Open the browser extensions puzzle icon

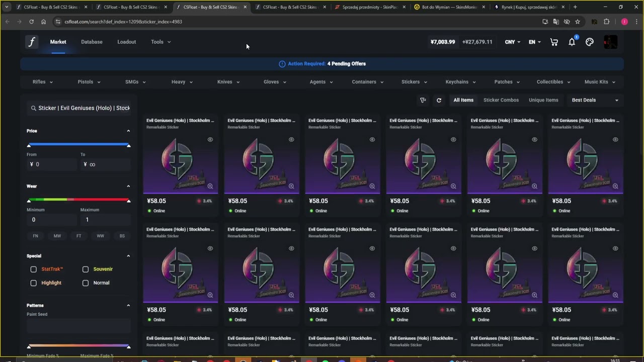pos(606,22)
